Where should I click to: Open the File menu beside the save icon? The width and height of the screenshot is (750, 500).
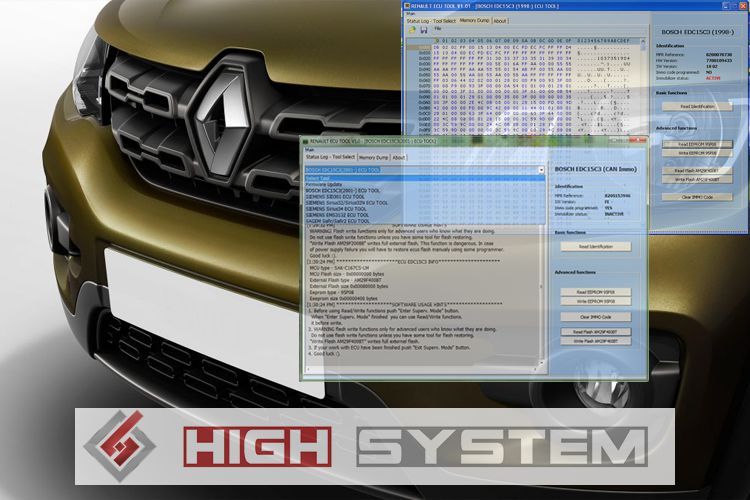437,29
